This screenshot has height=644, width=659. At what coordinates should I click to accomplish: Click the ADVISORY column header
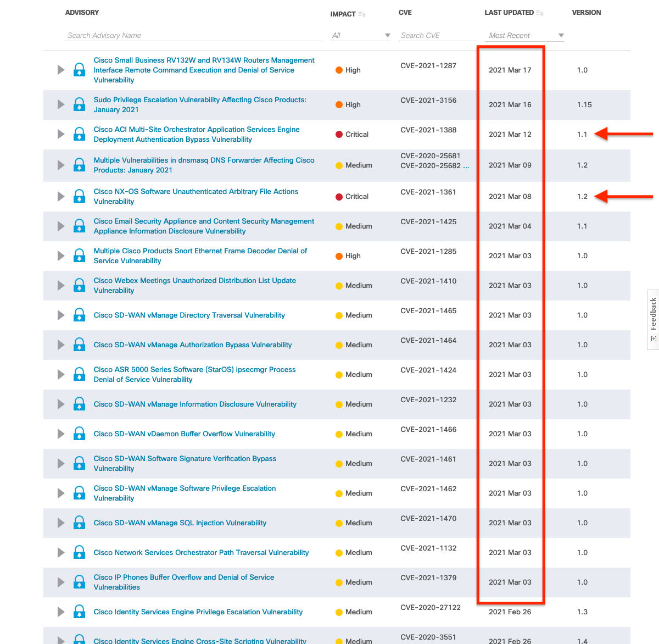82,13
